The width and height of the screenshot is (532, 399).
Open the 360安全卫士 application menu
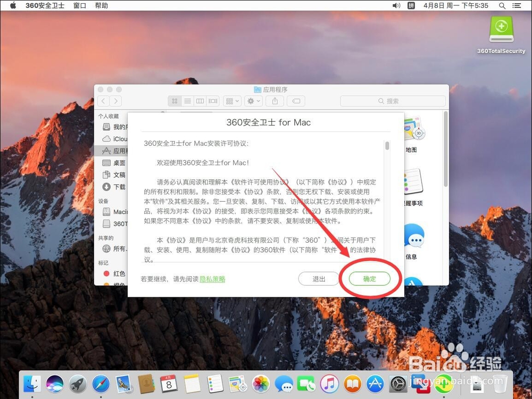45,5
